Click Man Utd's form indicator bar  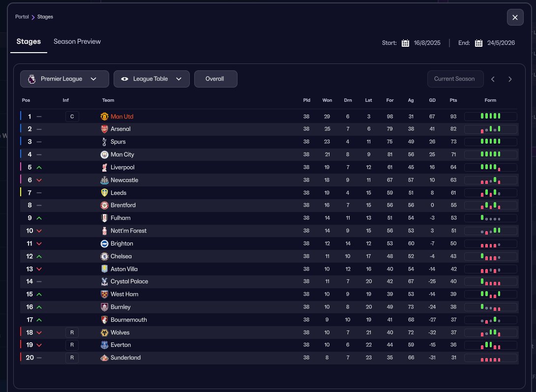(x=490, y=117)
